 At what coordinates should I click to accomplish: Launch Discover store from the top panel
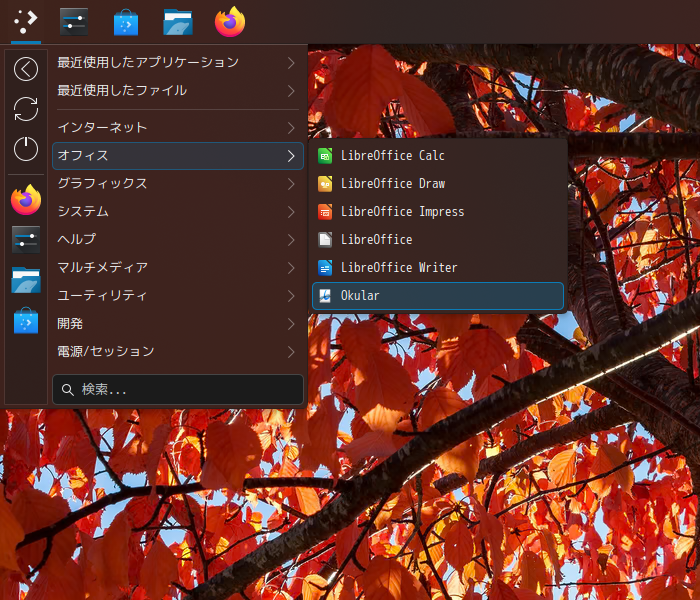coord(126,22)
